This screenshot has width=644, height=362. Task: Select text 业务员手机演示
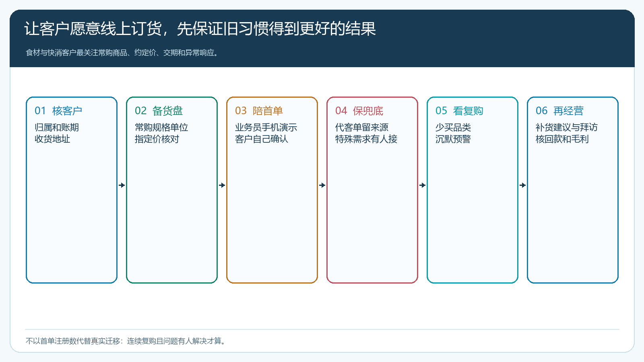point(266,127)
